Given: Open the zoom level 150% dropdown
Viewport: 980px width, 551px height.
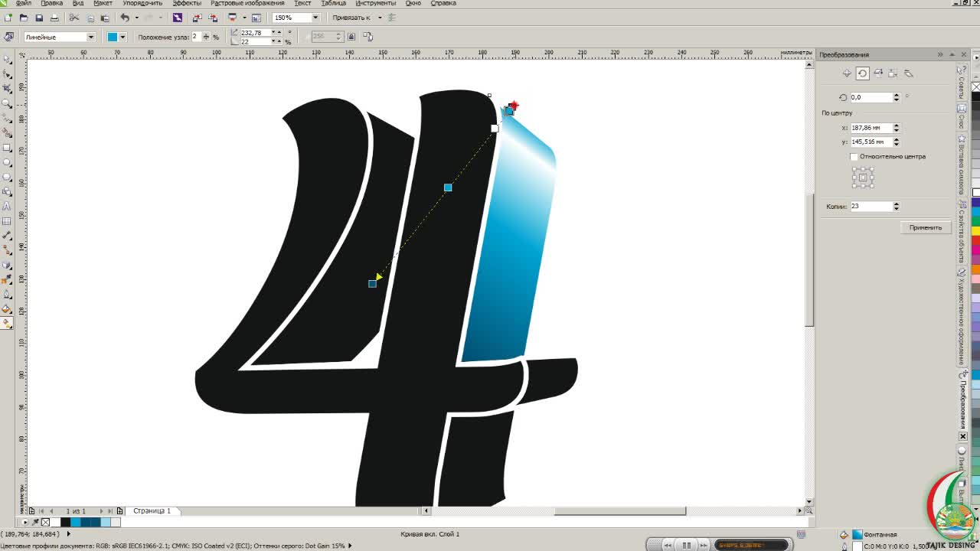Looking at the screenshot, I should click(315, 17).
